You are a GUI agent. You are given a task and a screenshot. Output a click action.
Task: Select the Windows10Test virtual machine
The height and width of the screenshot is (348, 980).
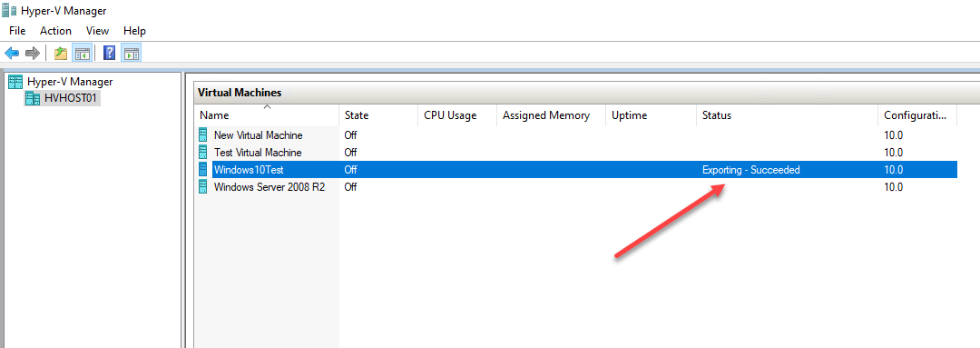click(x=575, y=169)
